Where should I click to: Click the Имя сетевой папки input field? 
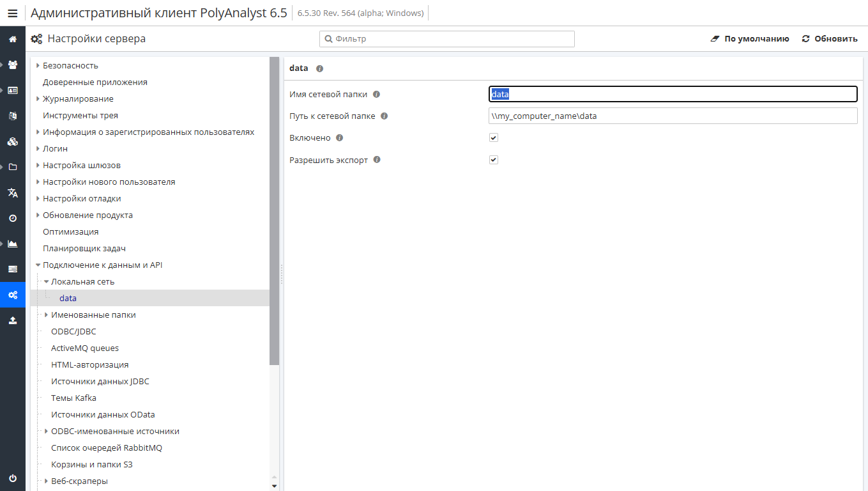pos(673,94)
